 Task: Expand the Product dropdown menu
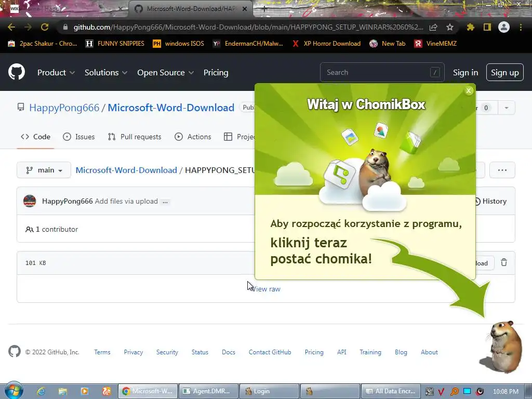tap(56, 72)
